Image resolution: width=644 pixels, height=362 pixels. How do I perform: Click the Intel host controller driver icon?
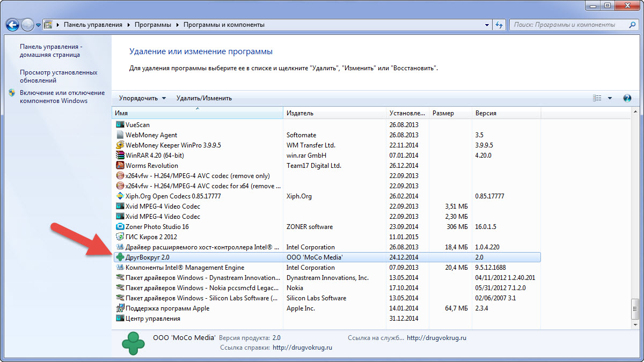tap(120, 247)
